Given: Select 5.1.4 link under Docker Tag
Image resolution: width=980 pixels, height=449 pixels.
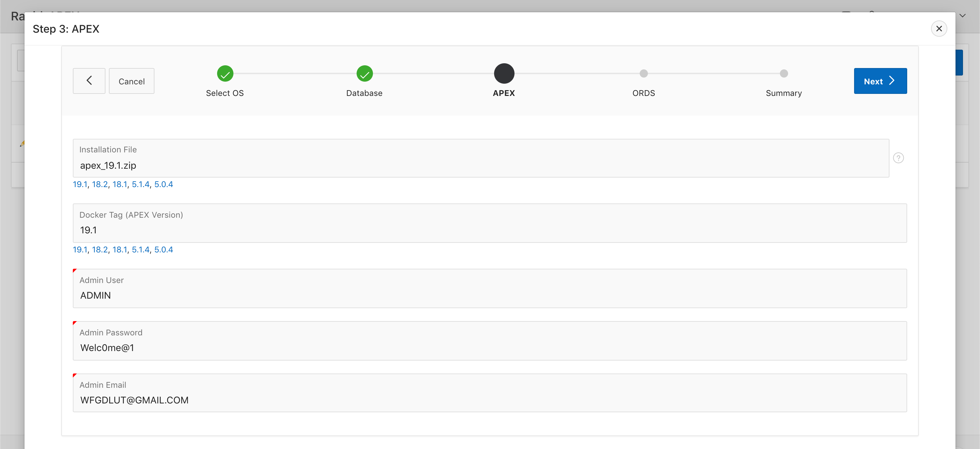Looking at the screenshot, I should [x=141, y=250].
